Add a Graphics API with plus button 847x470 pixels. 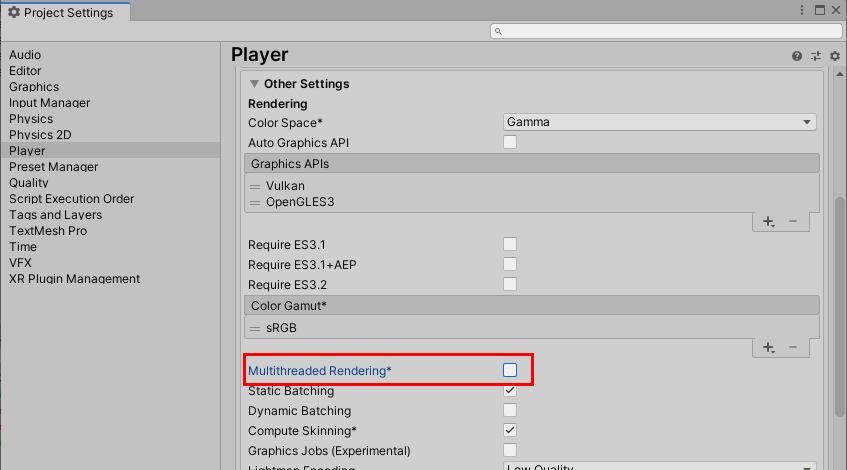[x=768, y=221]
